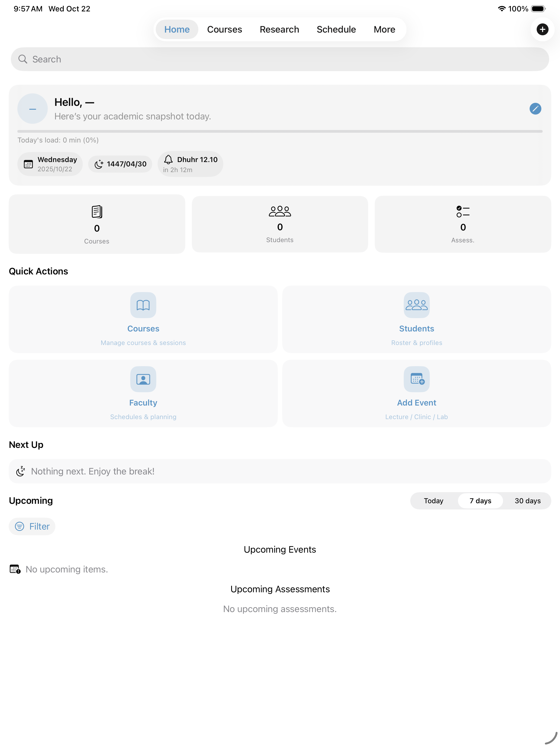560x747 pixels.
Task: Switch to the Courses tab
Action: pyautogui.click(x=224, y=29)
